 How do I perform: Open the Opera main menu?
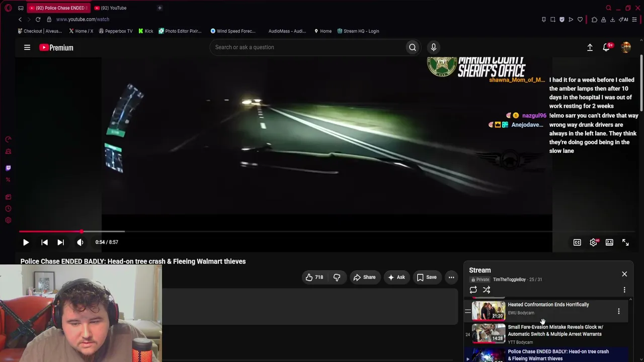click(x=8, y=8)
